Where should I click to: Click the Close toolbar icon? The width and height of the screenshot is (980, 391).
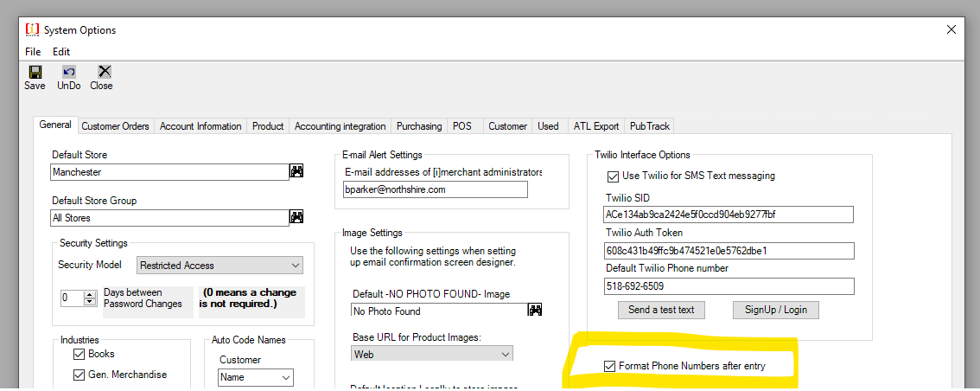[105, 71]
